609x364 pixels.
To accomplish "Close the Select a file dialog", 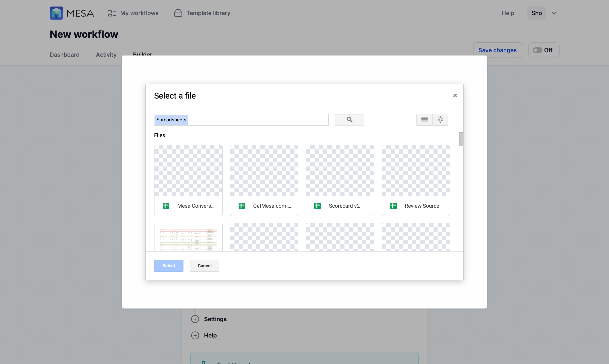I will pos(455,95).
